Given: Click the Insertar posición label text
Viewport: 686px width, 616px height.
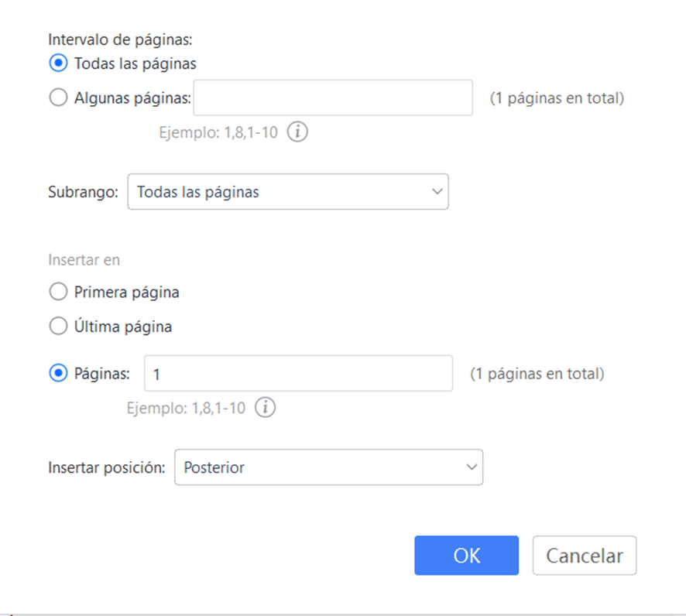Looking at the screenshot, I should point(107,467).
